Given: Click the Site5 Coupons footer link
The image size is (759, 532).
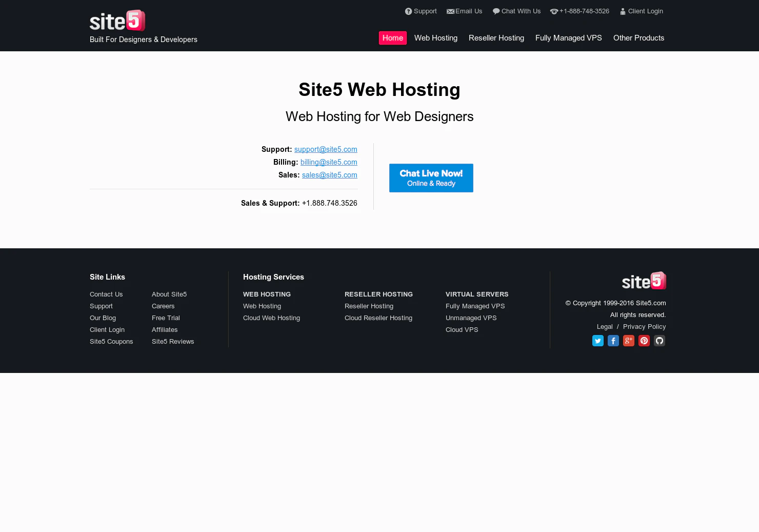Looking at the screenshot, I should (111, 342).
